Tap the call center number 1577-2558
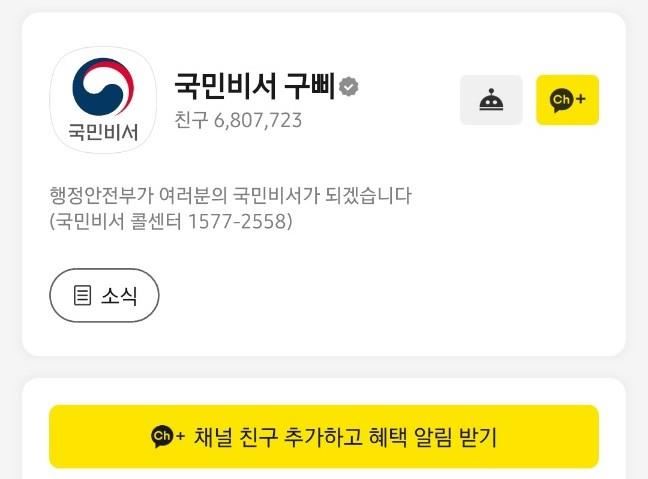 click(x=237, y=221)
